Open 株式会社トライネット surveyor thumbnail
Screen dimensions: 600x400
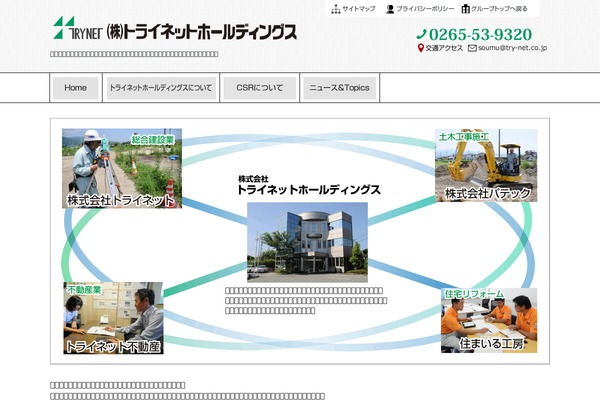coord(122,168)
